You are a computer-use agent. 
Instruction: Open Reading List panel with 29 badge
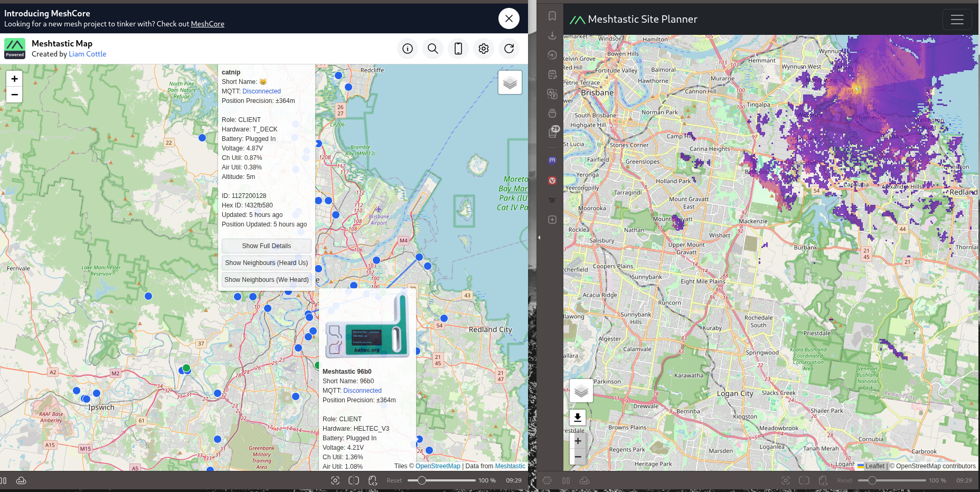[552, 133]
